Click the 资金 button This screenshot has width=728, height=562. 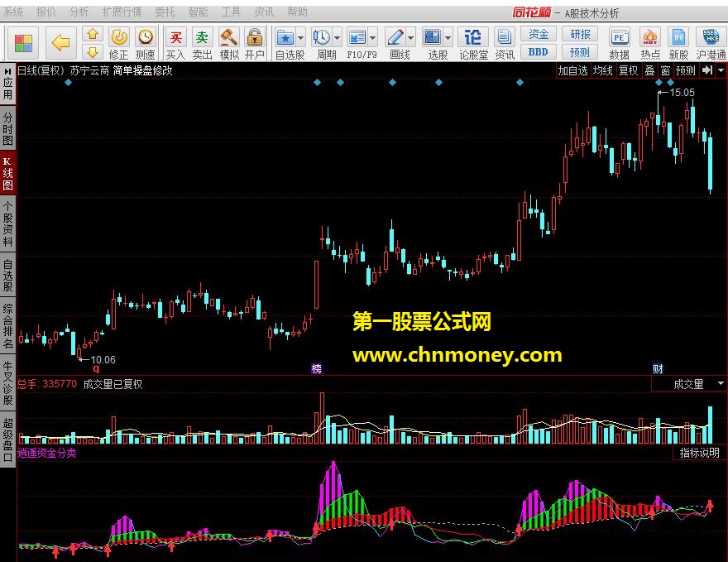click(x=539, y=34)
